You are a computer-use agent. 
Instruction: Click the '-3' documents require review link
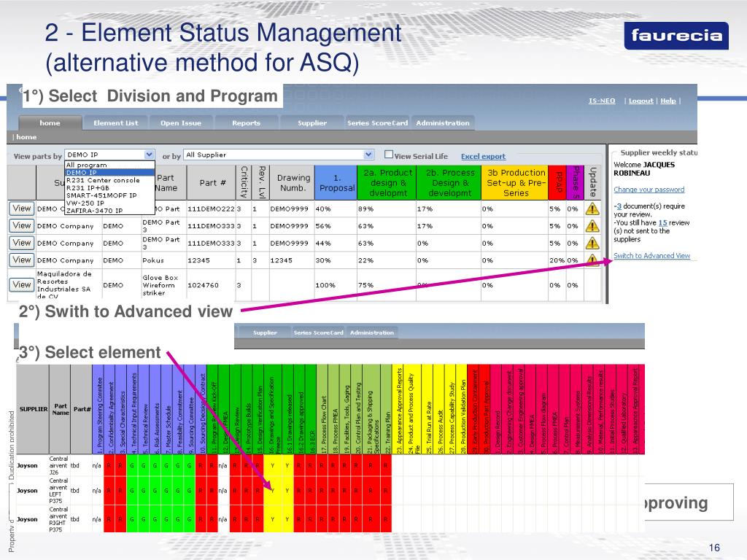(617, 206)
